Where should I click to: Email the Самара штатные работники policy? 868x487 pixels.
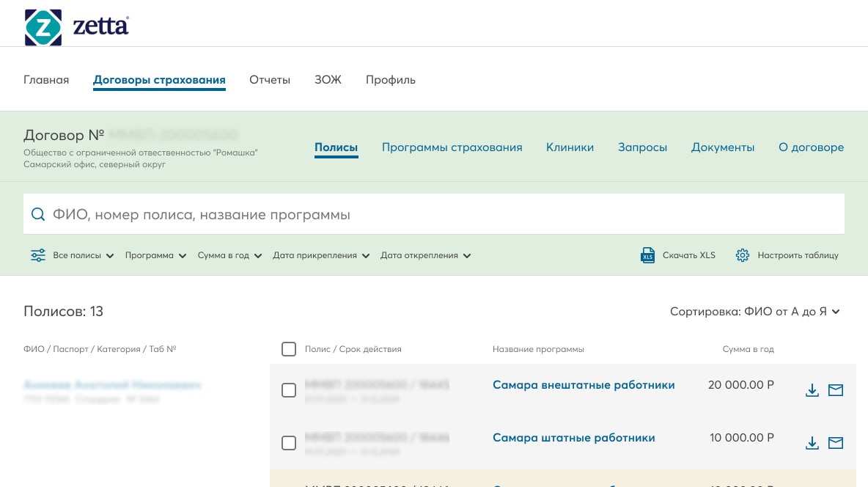[x=836, y=443]
